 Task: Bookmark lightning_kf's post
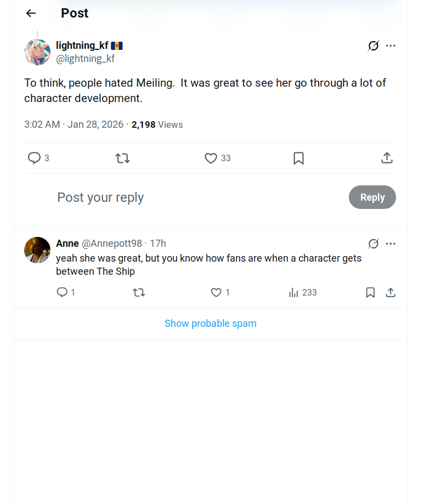coord(298,158)
